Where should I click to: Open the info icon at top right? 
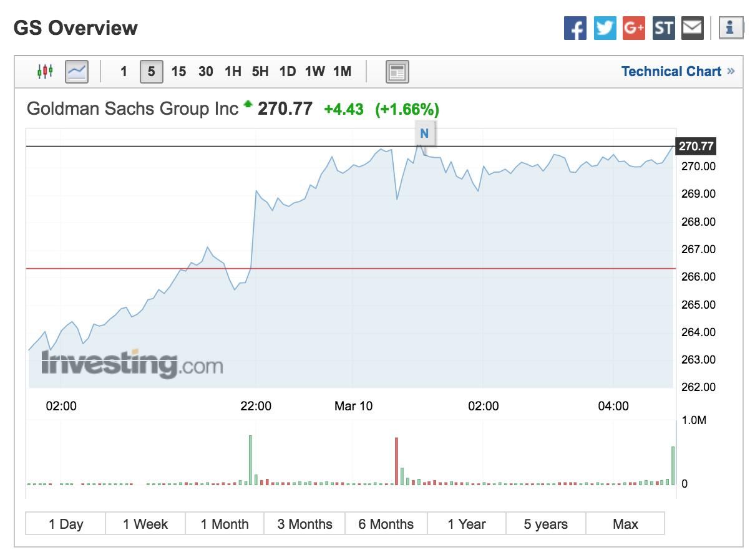(x=730, y=28)
